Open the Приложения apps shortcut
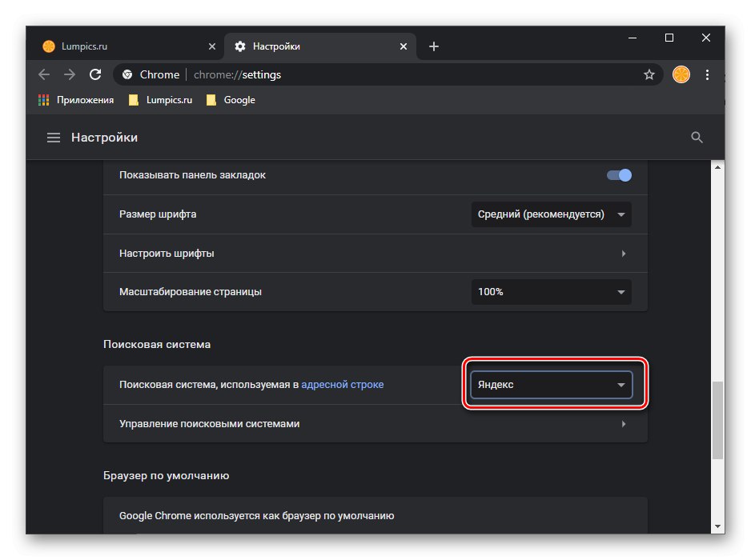751x560 pixels. pyautogui.click(x=76, y=100)
